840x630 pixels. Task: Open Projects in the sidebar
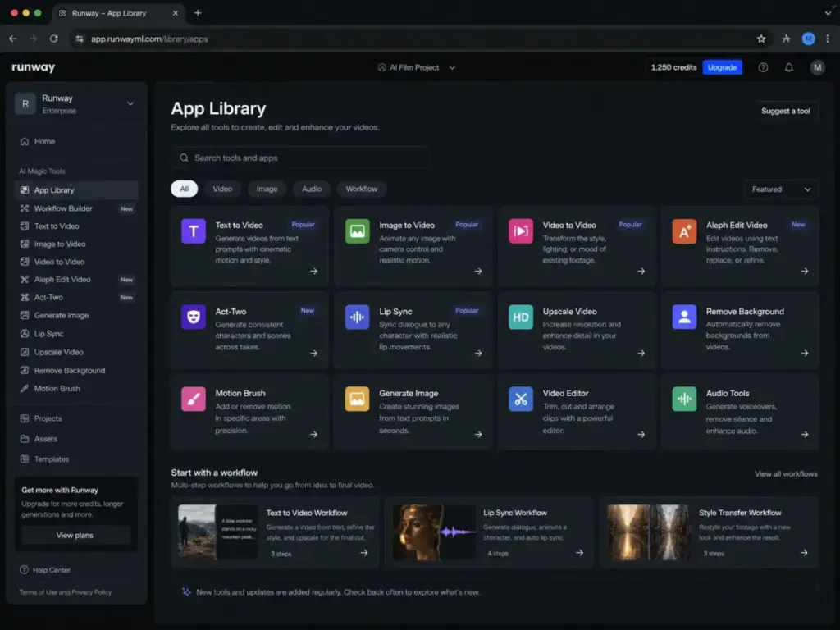click(x=76, y=418)
